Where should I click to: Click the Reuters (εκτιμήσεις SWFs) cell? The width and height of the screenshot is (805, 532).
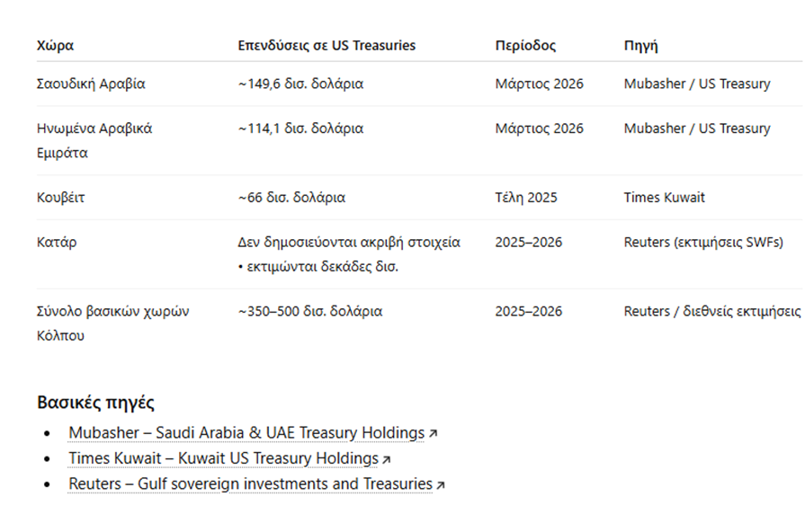coord(703,242)
